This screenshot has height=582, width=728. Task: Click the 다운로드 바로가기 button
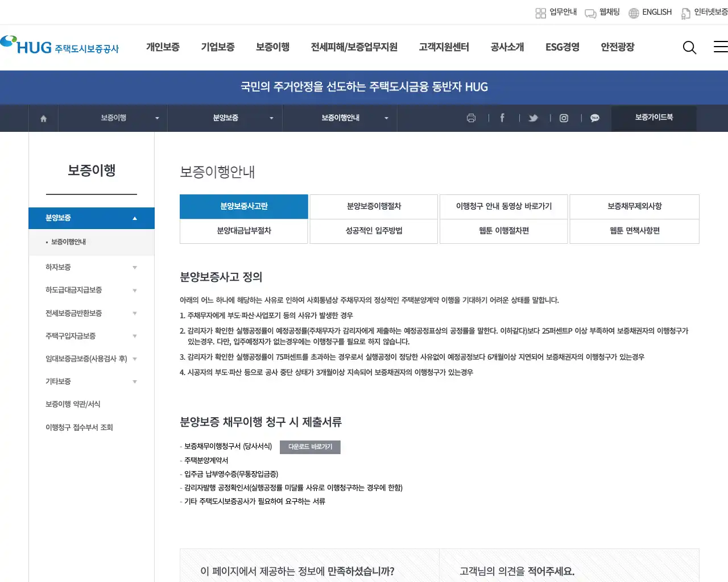(310, 447)
